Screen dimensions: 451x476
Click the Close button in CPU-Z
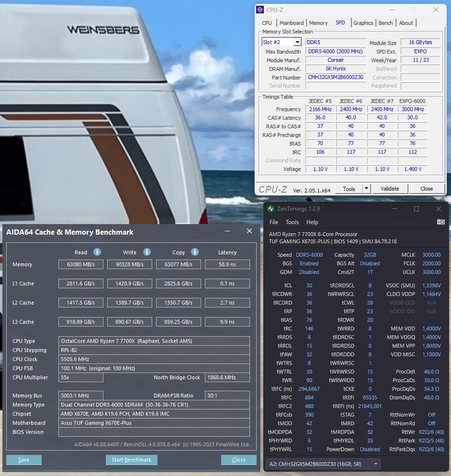pyautogui.click(x=427, y=189)
